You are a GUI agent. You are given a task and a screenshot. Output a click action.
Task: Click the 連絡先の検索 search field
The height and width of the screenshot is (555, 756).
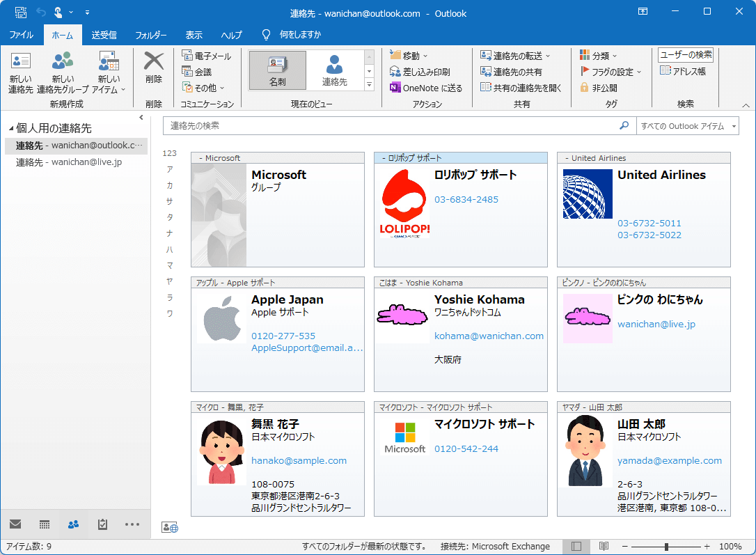pos(391,126)
